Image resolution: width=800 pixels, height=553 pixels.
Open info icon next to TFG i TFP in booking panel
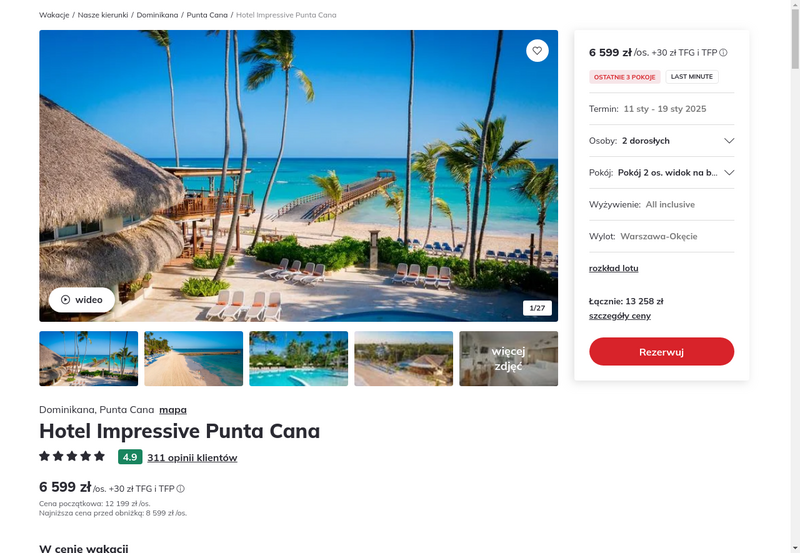pos(723,53)
